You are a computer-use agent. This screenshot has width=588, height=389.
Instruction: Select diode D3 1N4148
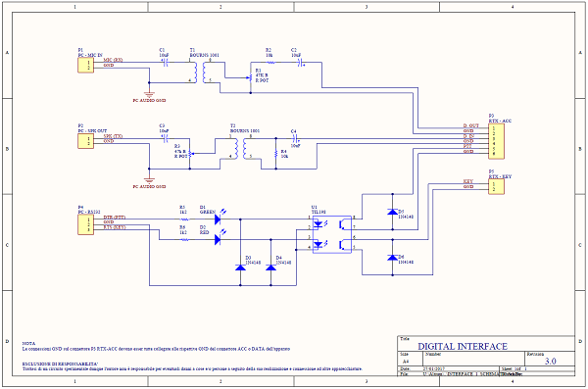pos(240,267)
